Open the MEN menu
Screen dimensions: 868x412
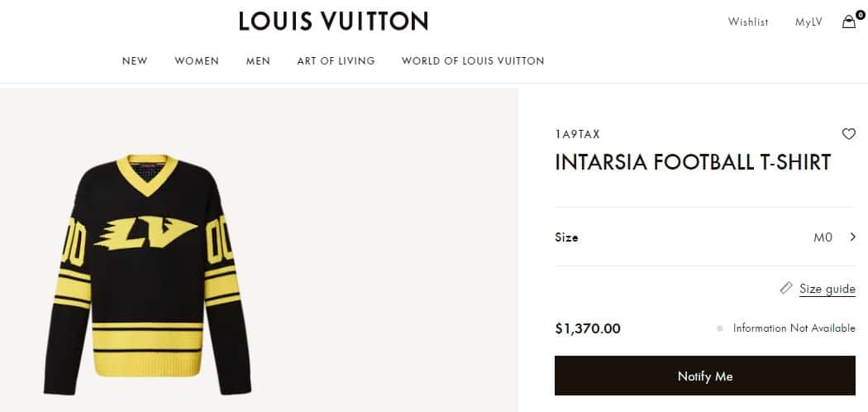[258, 61]
